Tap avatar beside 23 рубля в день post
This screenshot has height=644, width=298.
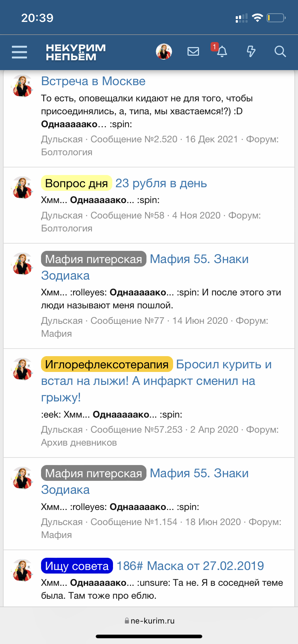click(22, 188)
